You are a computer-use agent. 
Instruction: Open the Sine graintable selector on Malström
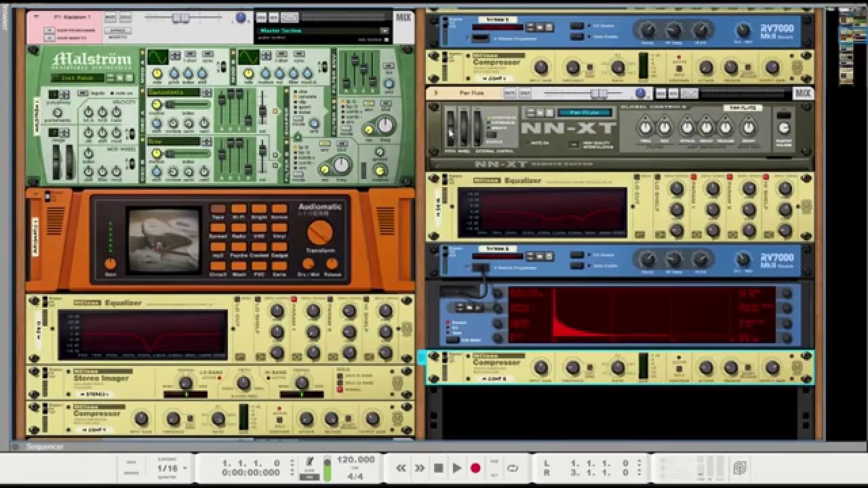click(x=174, y=142)
